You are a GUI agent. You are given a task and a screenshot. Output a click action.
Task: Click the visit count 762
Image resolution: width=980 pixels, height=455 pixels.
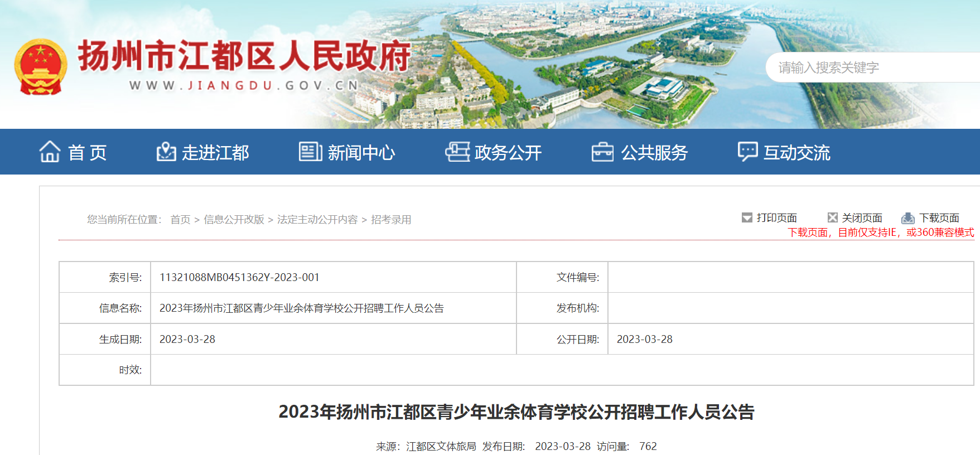click(x=648, y=446)
